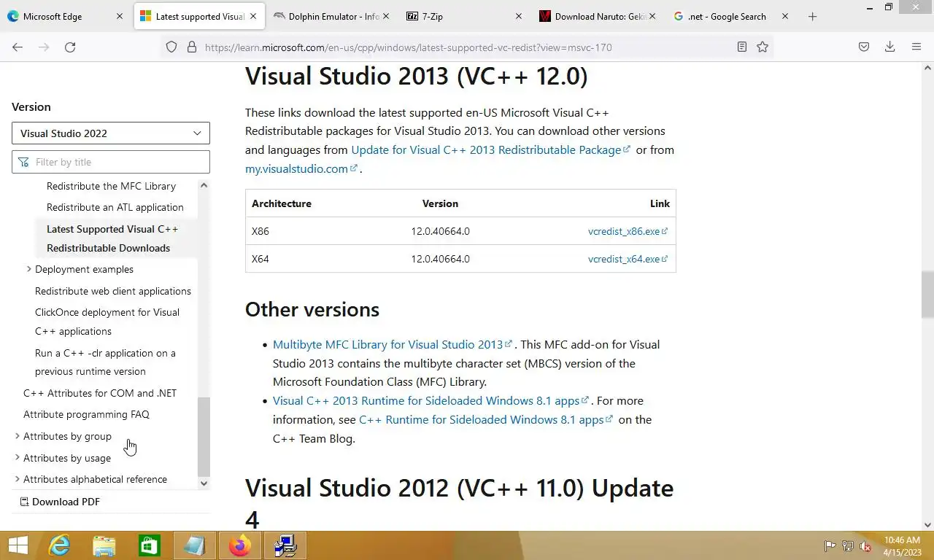The image size is (934, 560).
Task: Expand Attributes alphabetical reference node
Action: (x=18, y=479)
